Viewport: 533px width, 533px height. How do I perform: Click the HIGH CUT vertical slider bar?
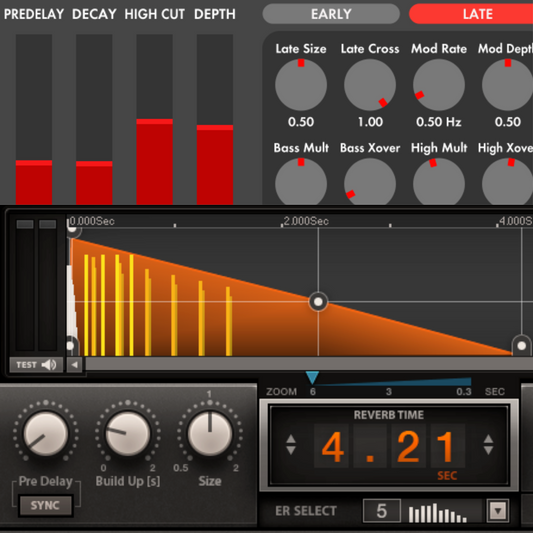click(x=154, y=119)
